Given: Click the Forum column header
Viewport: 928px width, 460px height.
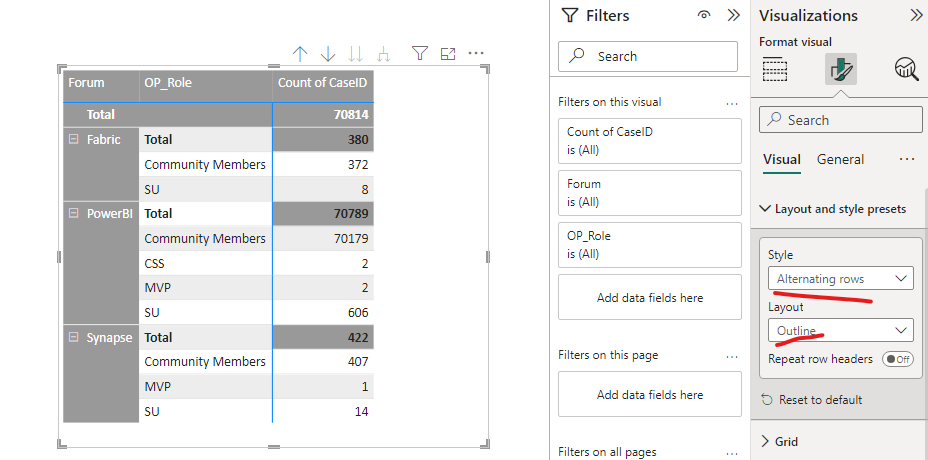Looking at the screenshot, I should click(x=101, y=86).
